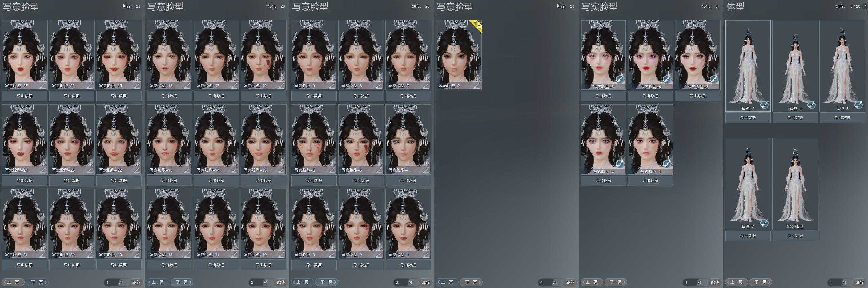The image size is (868, 288).
Task: Click the brush icon on 体型-2
Action: click(x=764, y=223)
